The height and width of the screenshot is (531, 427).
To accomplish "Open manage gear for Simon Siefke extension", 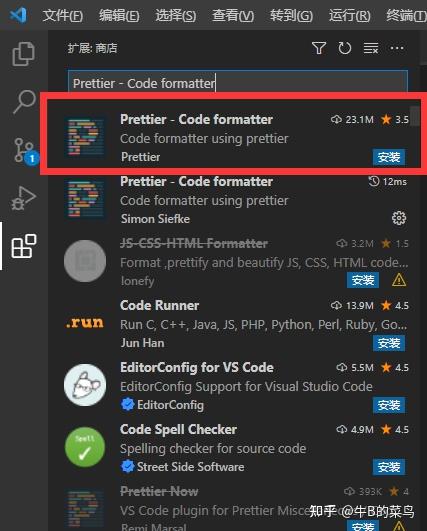I will pos(399,218).
